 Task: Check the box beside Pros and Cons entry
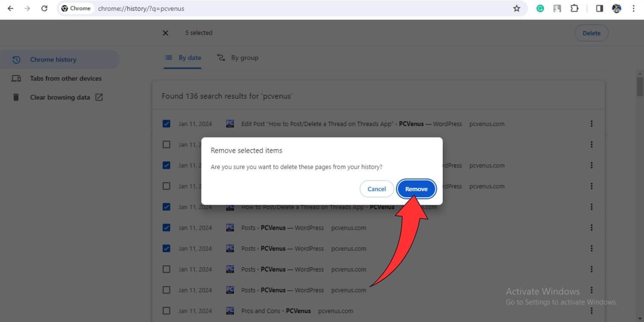[167, 311]
